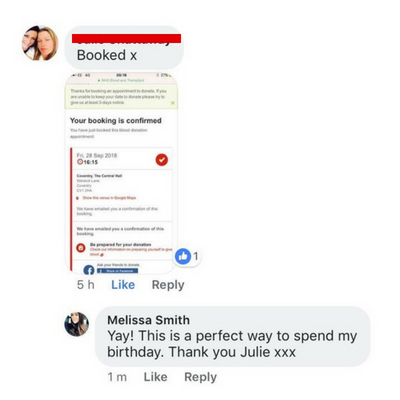
Task: Reply to Melissa Smith's comment
Action: pyautogui.click(x=200, y=377)
